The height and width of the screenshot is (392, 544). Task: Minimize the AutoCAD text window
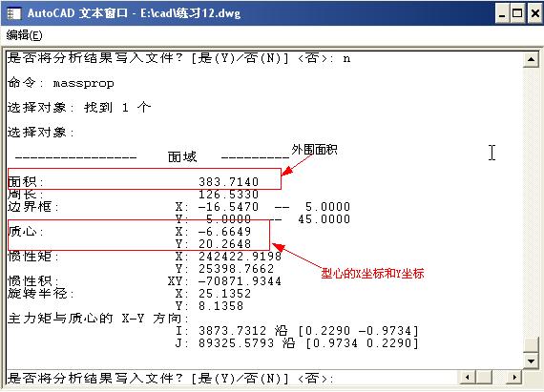click(x=502, y=13)
